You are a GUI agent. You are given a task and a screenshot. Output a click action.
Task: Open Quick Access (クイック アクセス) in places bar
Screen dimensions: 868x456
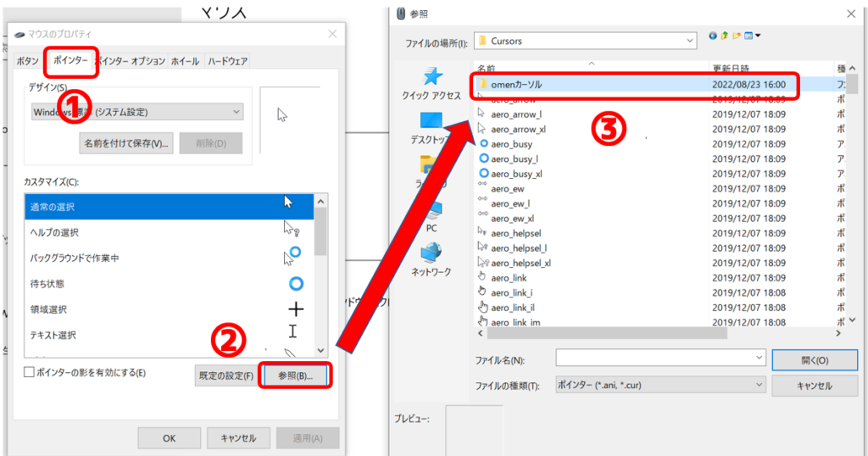pos(431,84)
